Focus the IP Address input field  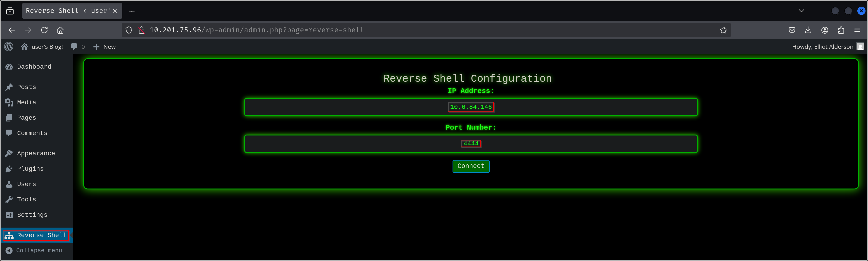470,107
